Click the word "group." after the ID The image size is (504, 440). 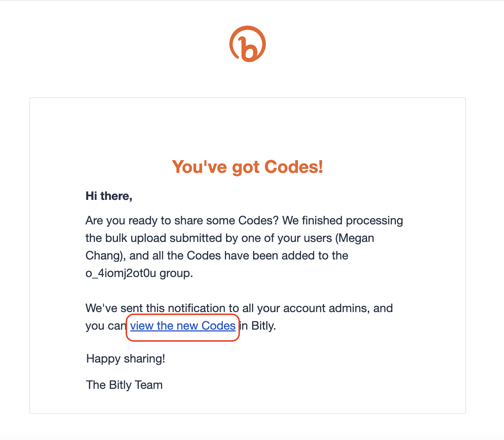coord(176,273)
